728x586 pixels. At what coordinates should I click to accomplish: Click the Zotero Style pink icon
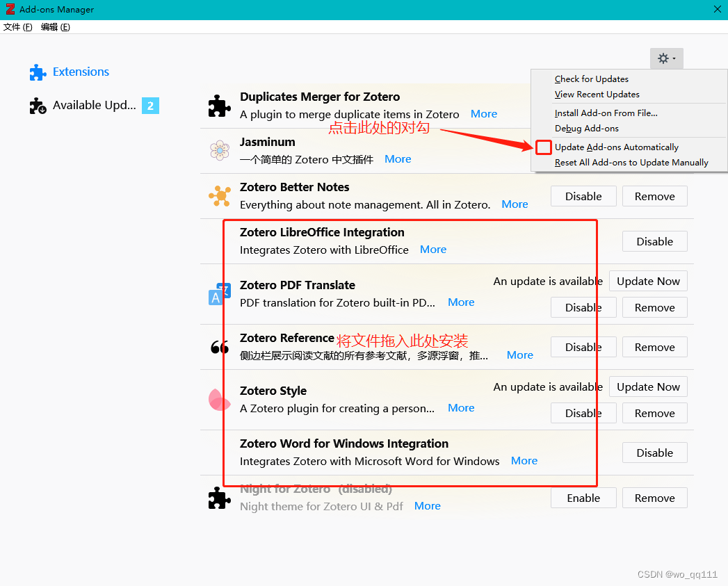[219, 400]
